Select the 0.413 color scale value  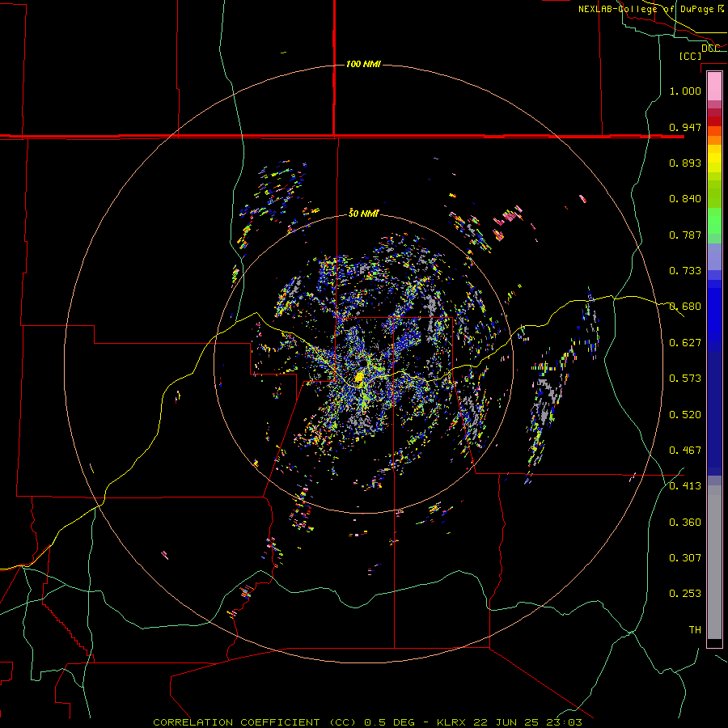[685, 486]
